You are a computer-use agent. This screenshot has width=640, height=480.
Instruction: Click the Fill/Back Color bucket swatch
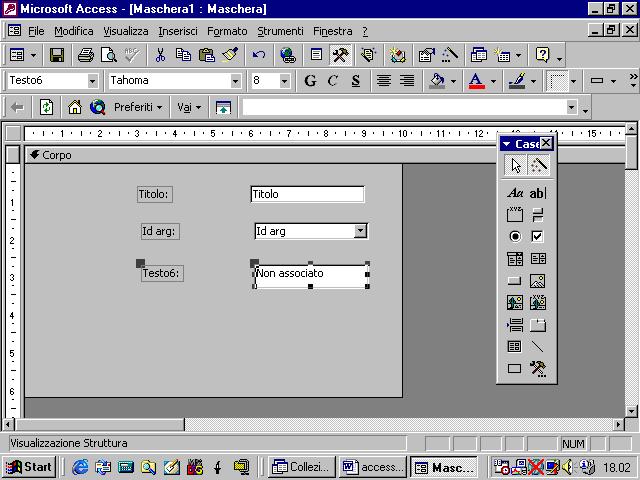point(438,81)
